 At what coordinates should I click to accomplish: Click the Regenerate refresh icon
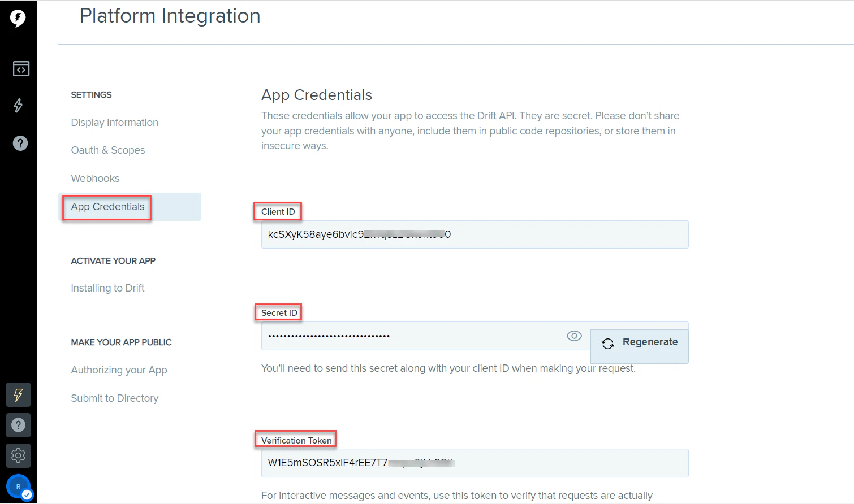coord(608,342)
